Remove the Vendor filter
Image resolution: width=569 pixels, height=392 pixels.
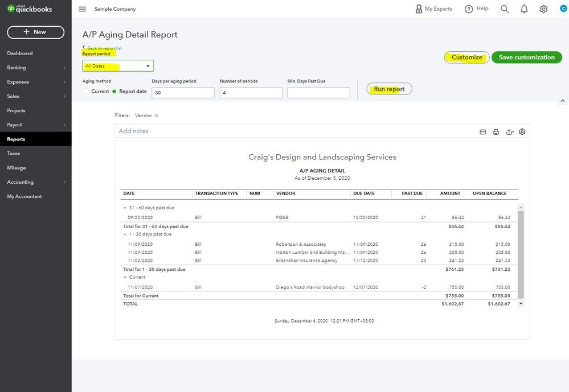pos(157,115)
